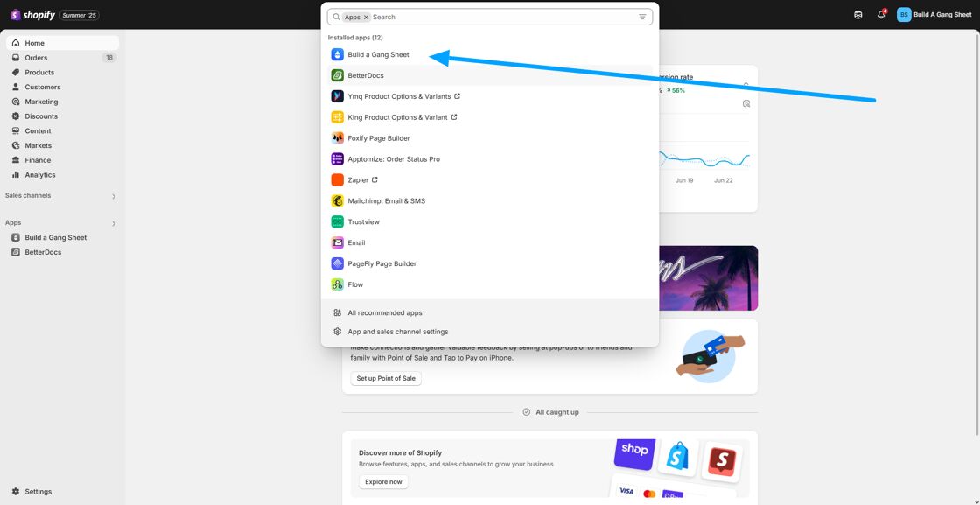Open Customers in sidebar
980x505 pixels.
point(62,87)
